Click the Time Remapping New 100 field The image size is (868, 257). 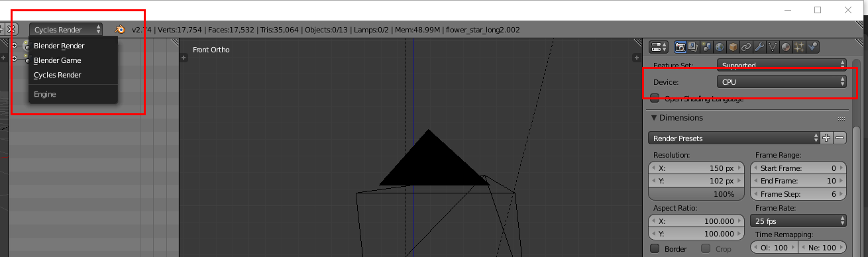tap(822, 248)
